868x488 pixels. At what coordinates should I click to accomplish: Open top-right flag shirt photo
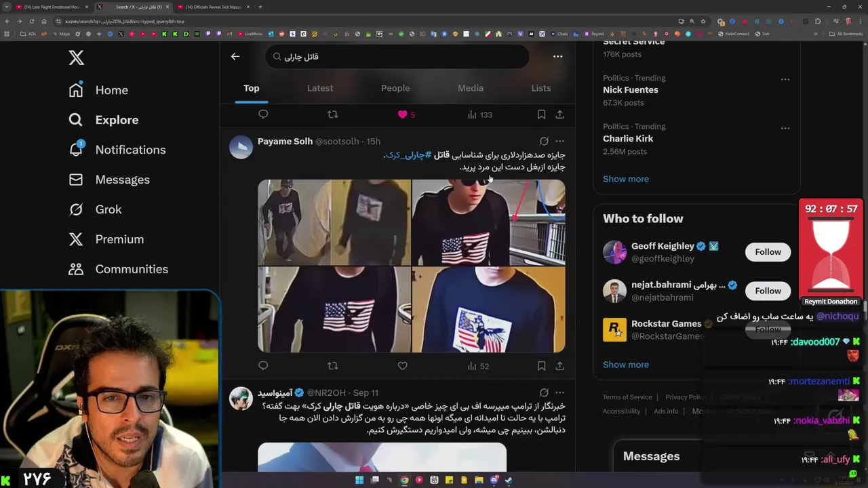[488, 222]
